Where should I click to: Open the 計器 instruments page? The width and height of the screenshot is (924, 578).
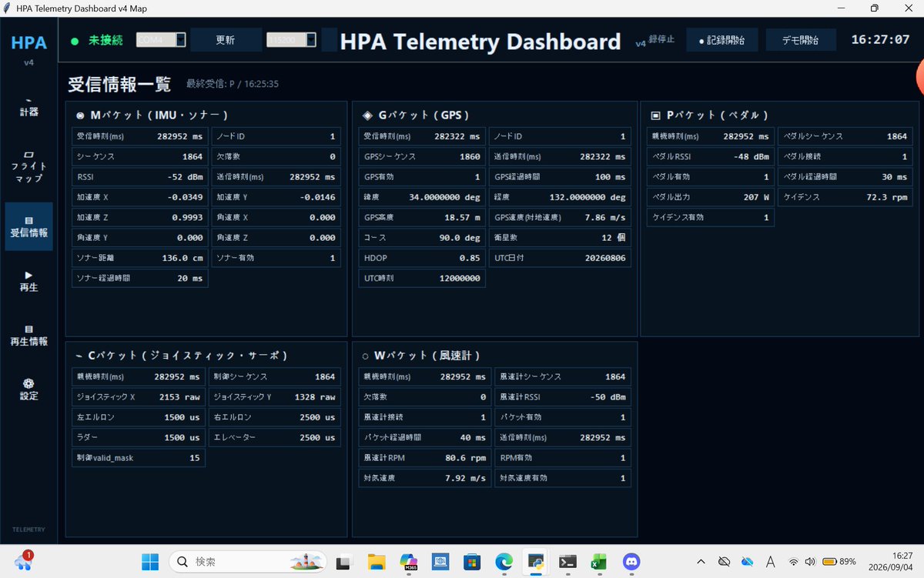pyautogui.click(x=28, y=107)
